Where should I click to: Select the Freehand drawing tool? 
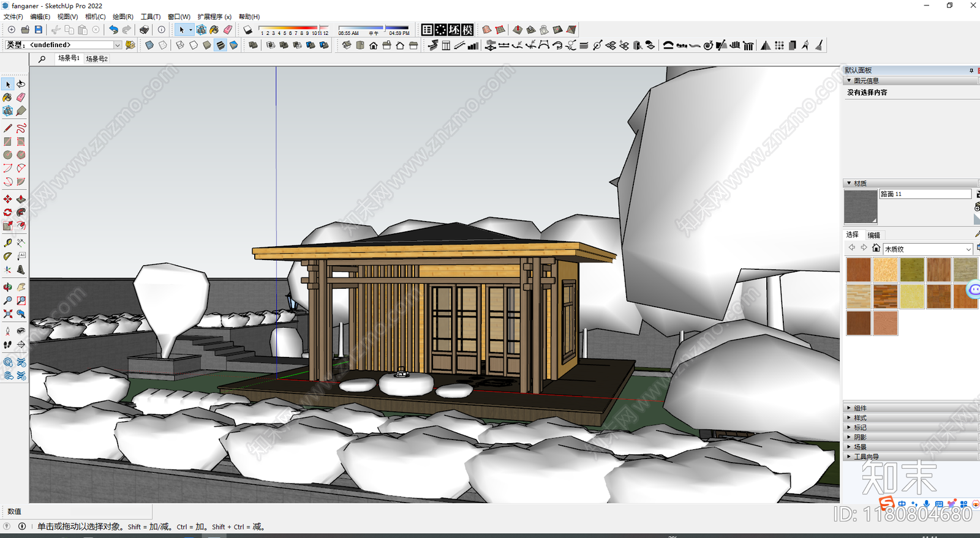21,128
